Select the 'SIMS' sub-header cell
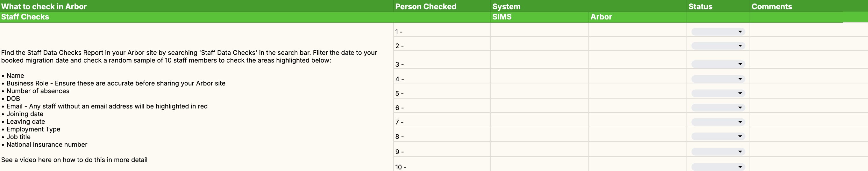 tap(539, 17)
